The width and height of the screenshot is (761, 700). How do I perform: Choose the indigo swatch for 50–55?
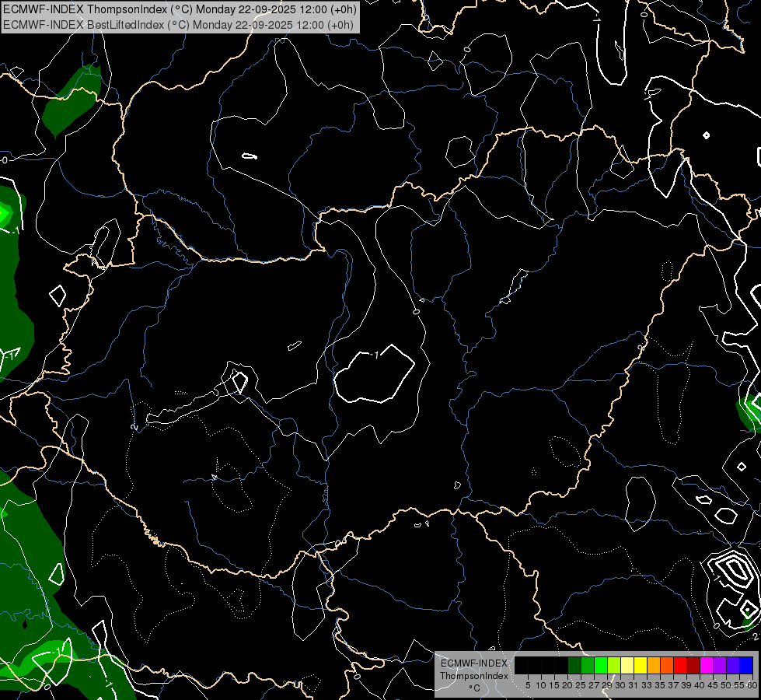click(733, 665)
